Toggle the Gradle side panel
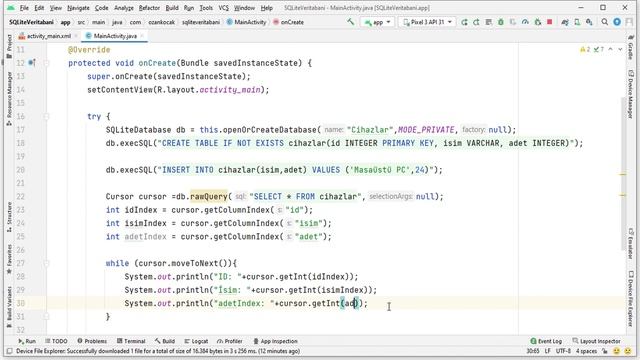 pyautogui.click(x=631, y=48)
